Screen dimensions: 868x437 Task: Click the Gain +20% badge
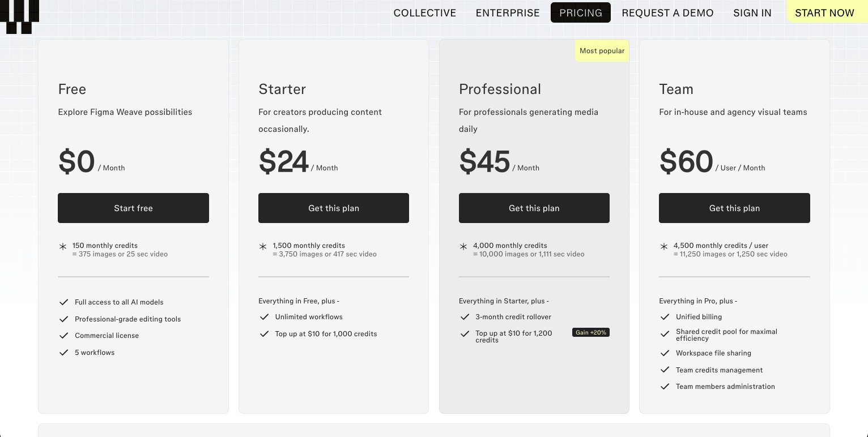[x=591, y=332]
